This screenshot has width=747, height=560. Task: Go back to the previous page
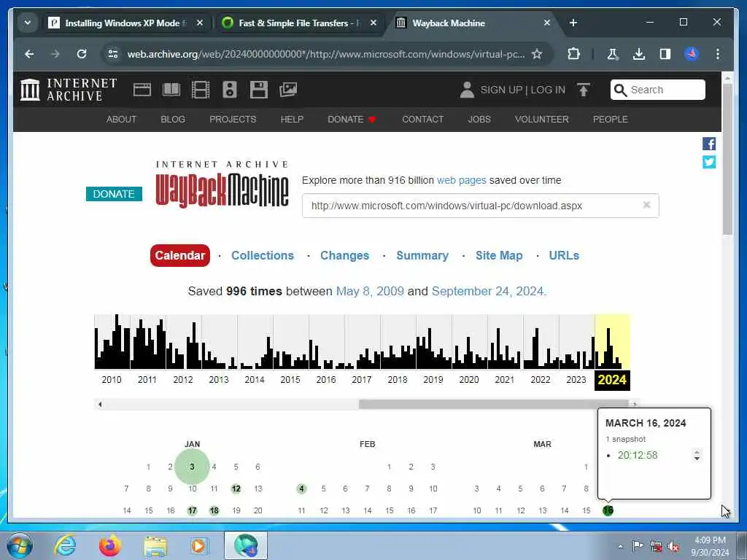29,54
